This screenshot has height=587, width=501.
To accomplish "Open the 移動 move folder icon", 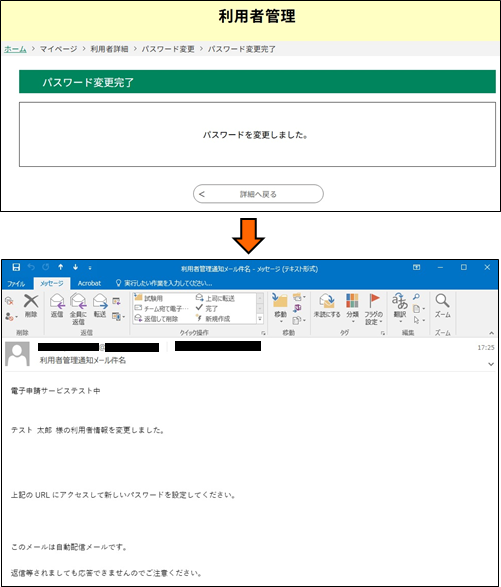I will [x=280, y=306].
